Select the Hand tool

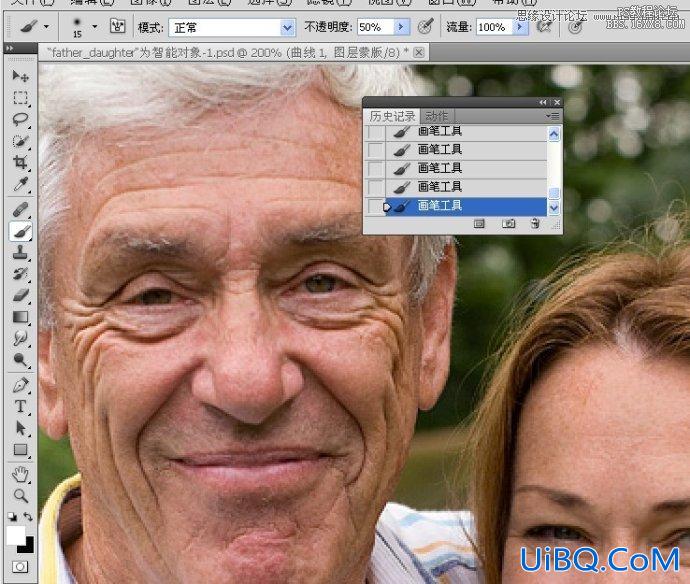tap(20, 474)
